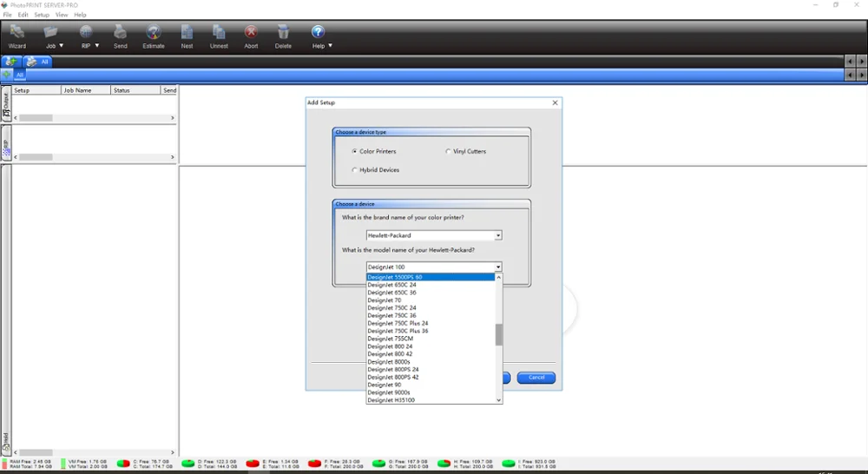Screen dimensions: 868x474
Task: Click the VM usage bar indicator
Action: click(62, 464)
